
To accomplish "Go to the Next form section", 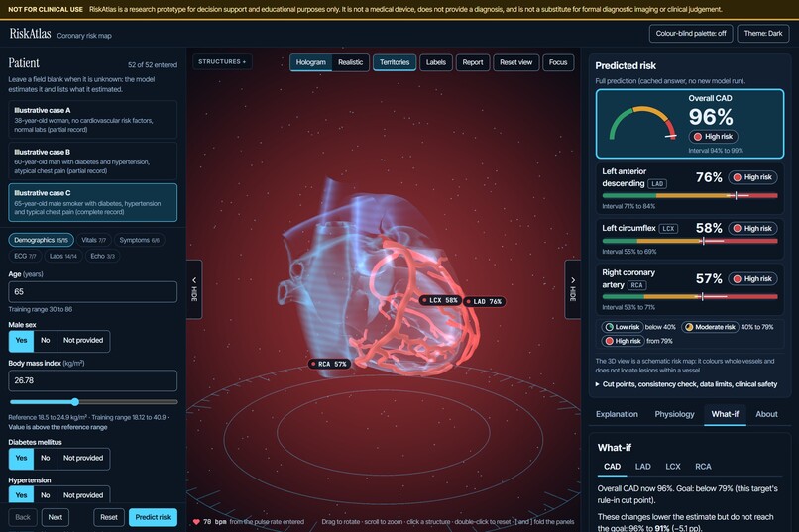I will [x=56, y=517].
